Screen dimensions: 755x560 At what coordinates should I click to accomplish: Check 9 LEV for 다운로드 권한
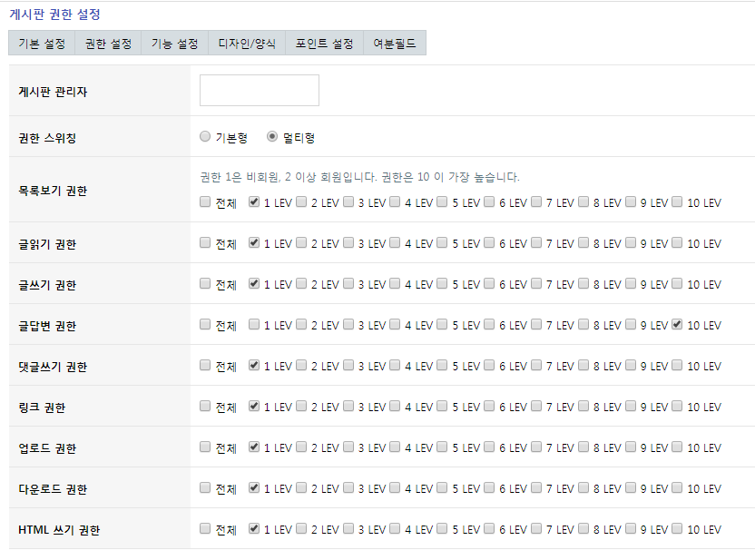coord(631,488)
